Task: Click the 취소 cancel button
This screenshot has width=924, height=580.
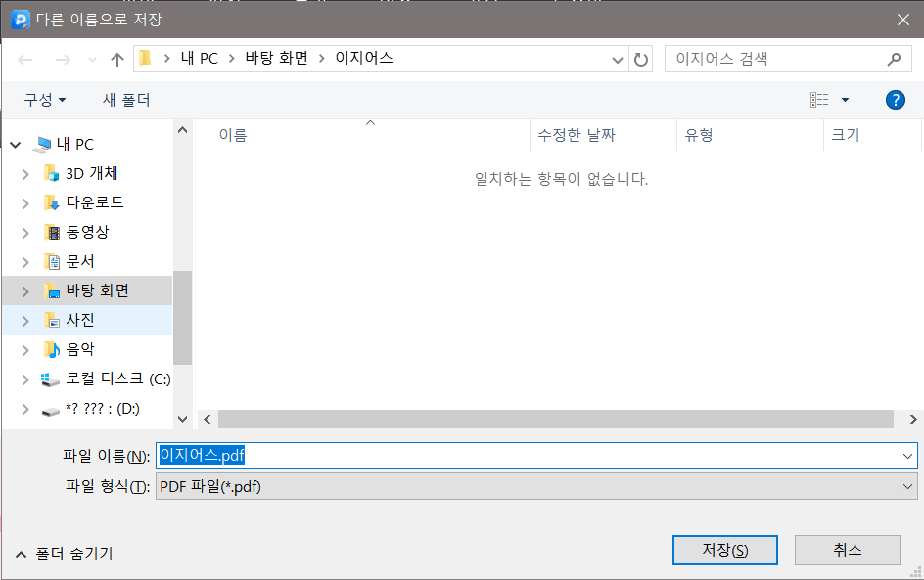Action: pyautogui.click(x=847, y=550)
